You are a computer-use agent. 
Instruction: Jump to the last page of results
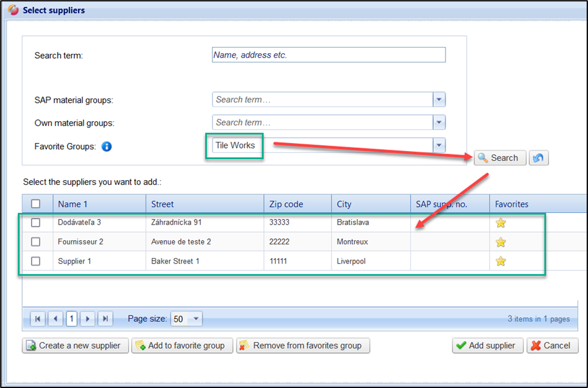105,319
